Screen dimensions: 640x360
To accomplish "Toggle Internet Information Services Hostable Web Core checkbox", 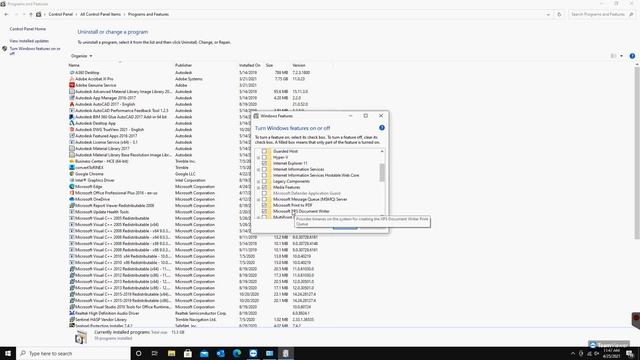I will pos(264,175).
